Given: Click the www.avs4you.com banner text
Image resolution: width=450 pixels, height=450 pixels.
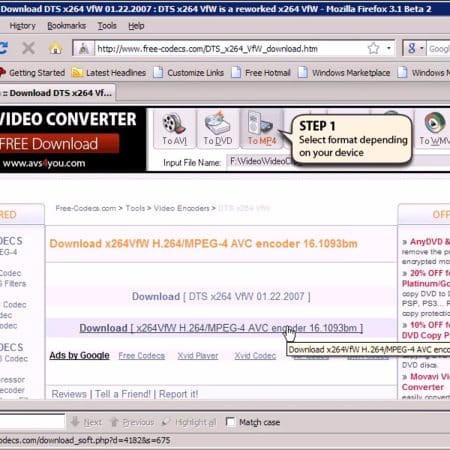Looking at the screenshot, I should [x=44, y=163].
